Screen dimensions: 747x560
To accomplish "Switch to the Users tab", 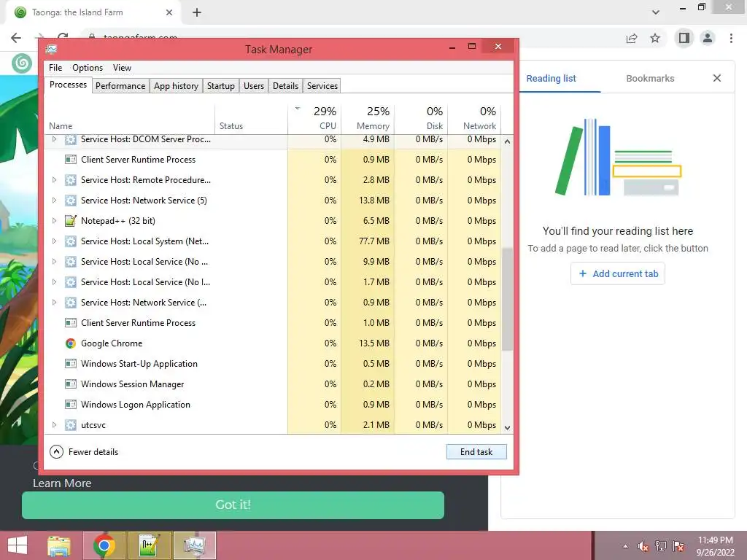I will pos(254,86).
